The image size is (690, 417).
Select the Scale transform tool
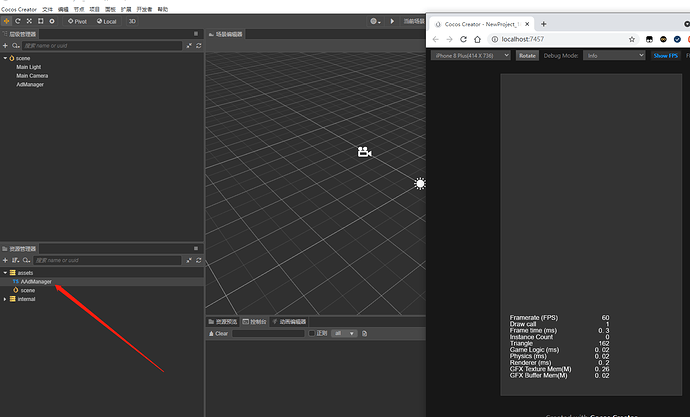[29, 21]
